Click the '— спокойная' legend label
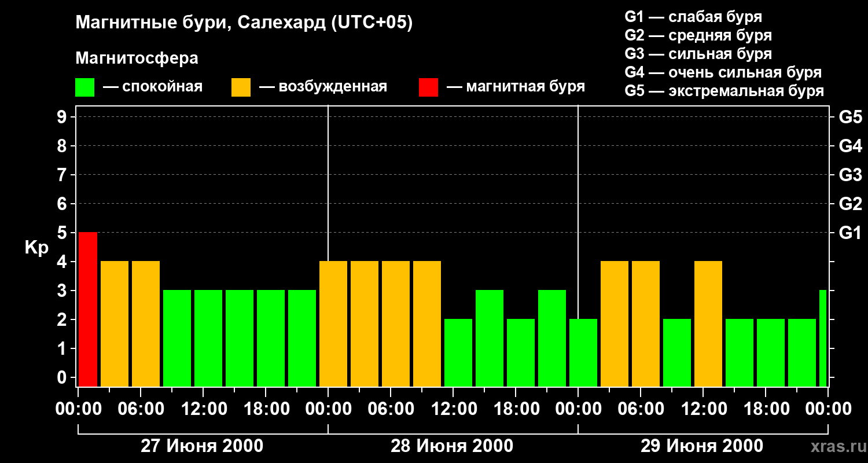The height and width of the screenshot is (463, 868). pos(153,87)
